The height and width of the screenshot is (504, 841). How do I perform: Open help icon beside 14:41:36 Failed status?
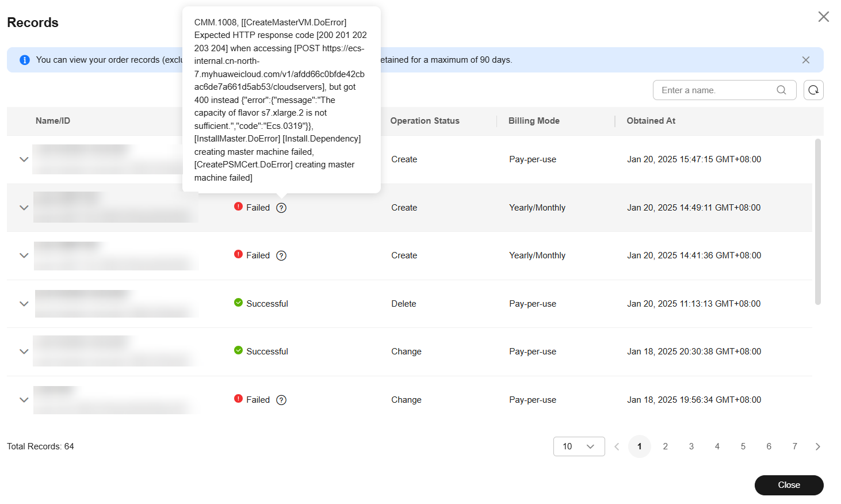281,255
